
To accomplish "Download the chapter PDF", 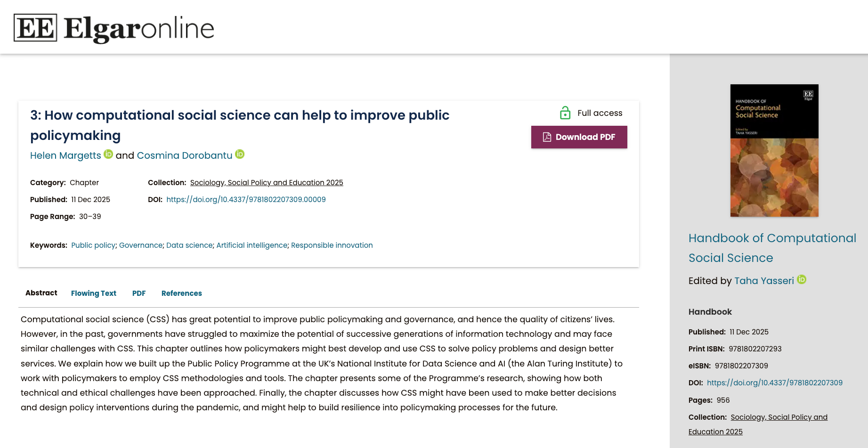I will pyautogui.click(x=579, y=137).
